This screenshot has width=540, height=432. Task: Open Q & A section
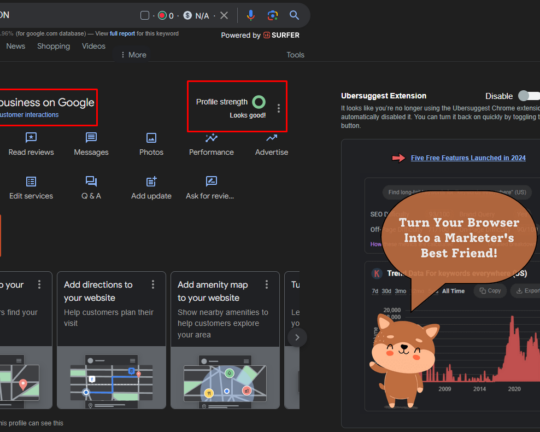click(91, 188)
